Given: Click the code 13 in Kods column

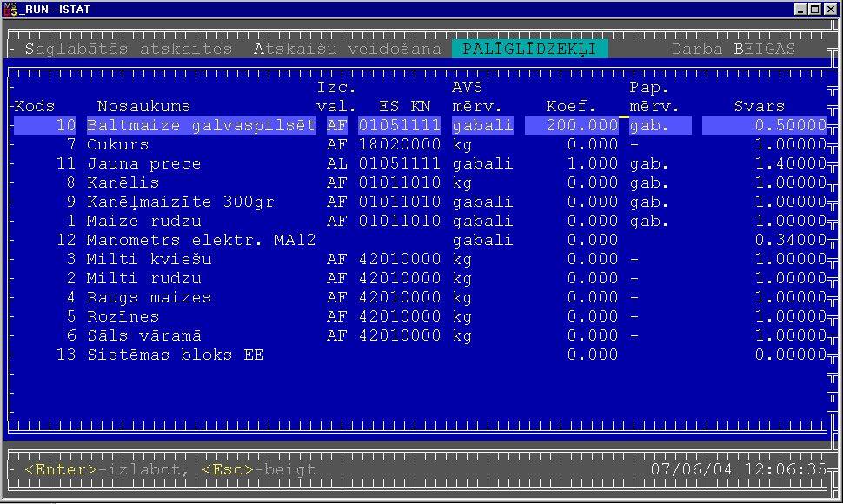Looking at the screenshot, I should [66, 355].
